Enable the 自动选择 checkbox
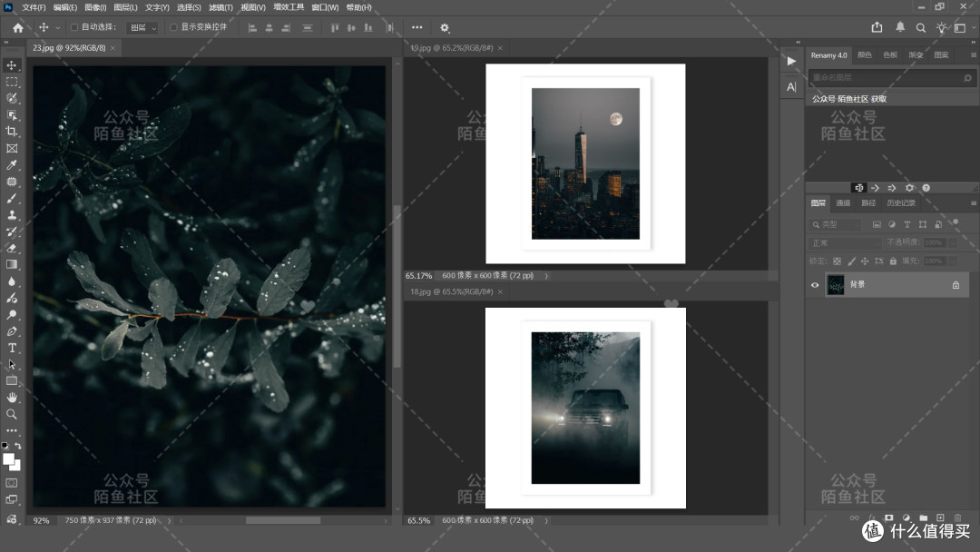This screenshot has width=980, height=552. click(74, 27)
